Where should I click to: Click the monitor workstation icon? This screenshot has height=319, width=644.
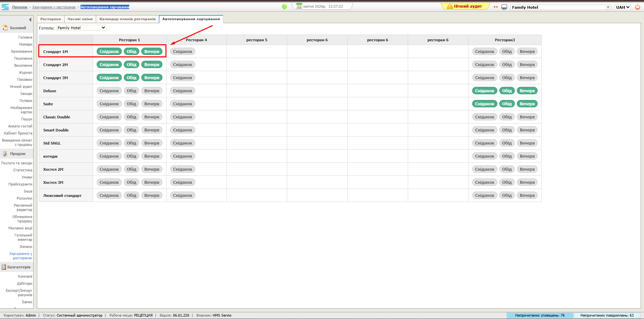point(504,7)
